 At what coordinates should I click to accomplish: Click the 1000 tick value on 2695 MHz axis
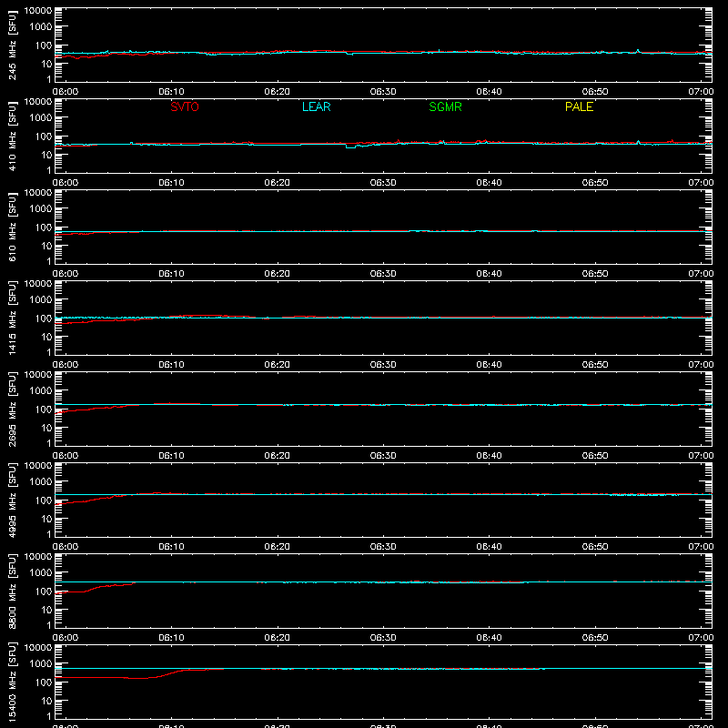click(x=41, y=391)
